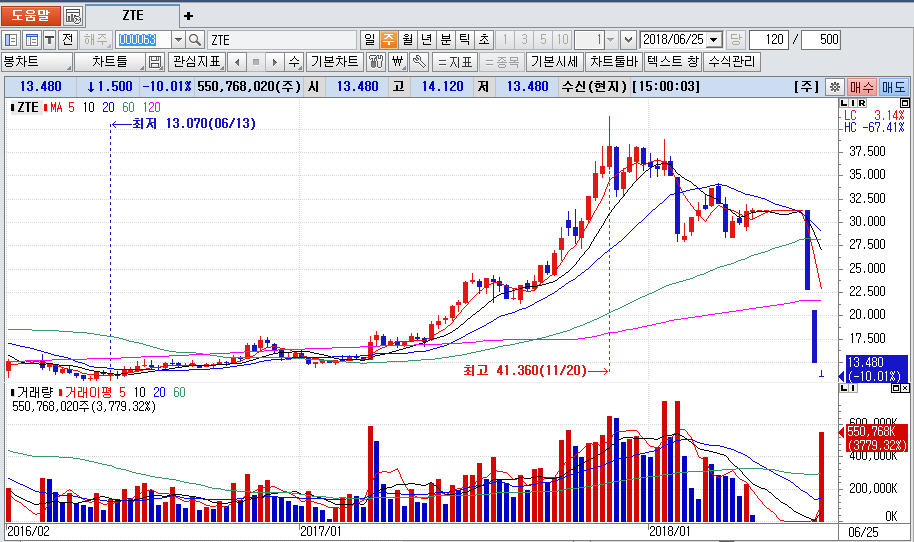The image size is (914, 542).
Task: Click the bold T text icon
Action: coord(49,40)
